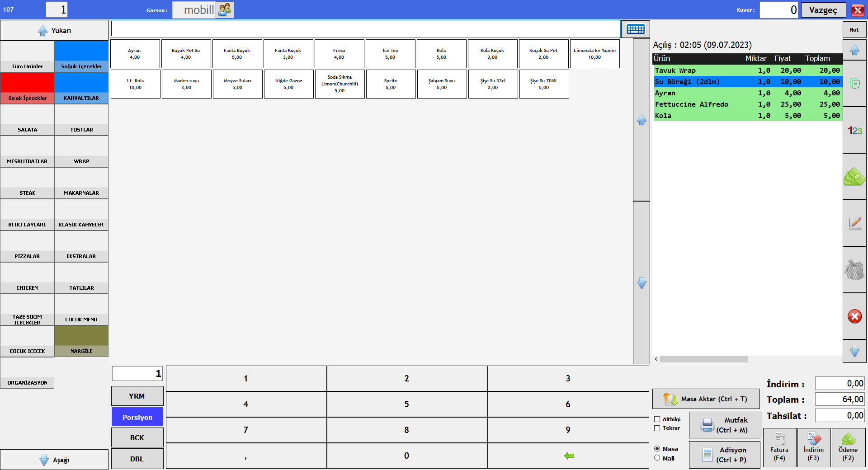Click the green backspace arrow on keypad
Screen dimensions: 868x470
click(x=568, y=456)
